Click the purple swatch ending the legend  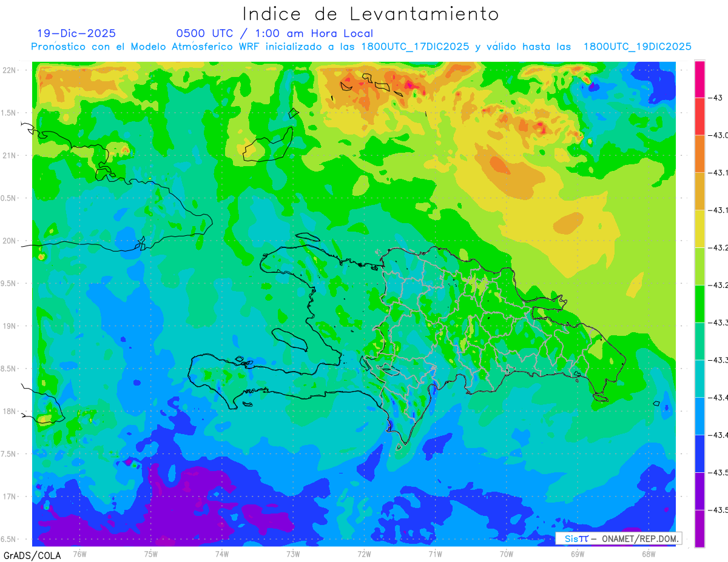[699, 529]
